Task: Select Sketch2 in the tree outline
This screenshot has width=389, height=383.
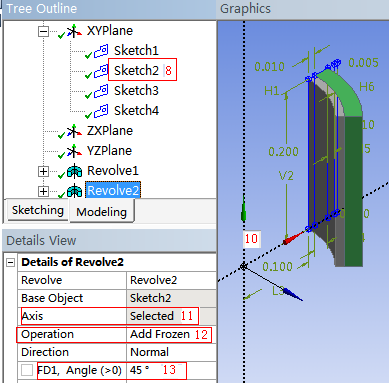Action: point(136,70)
